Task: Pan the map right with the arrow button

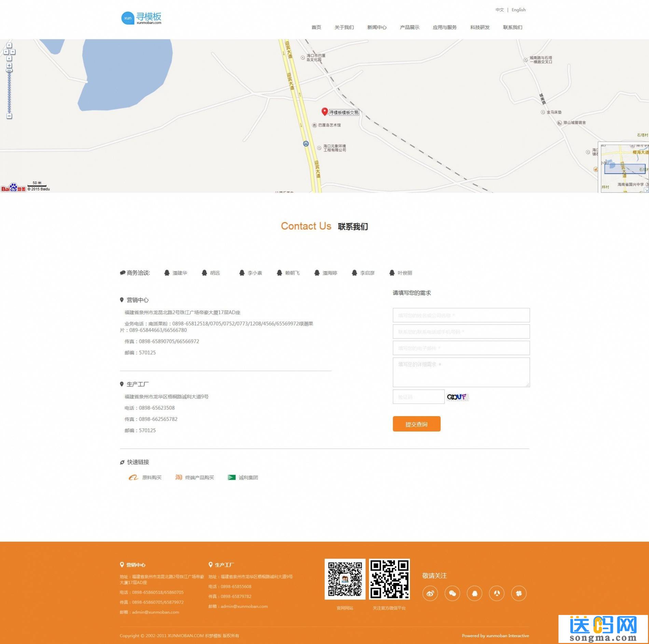Action: 13,52
